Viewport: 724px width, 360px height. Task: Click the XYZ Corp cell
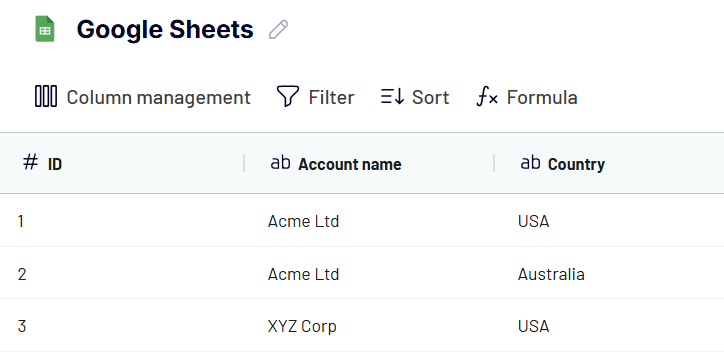pyautogui.click(x=302, y=327)
